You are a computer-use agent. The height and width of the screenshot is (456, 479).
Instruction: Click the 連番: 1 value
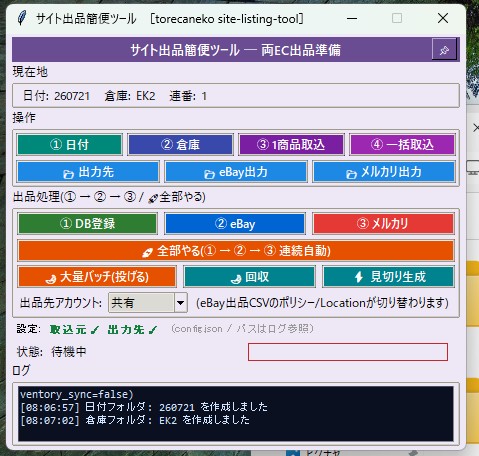point(188,96)
